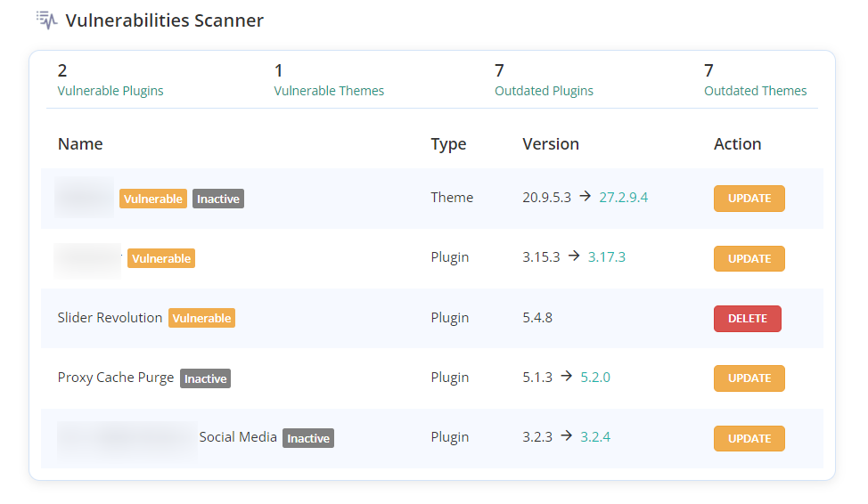Click the Vulnerable badge on Slider Revolution
The width and height of the screenshot is (868, 504).
point(201,319)
